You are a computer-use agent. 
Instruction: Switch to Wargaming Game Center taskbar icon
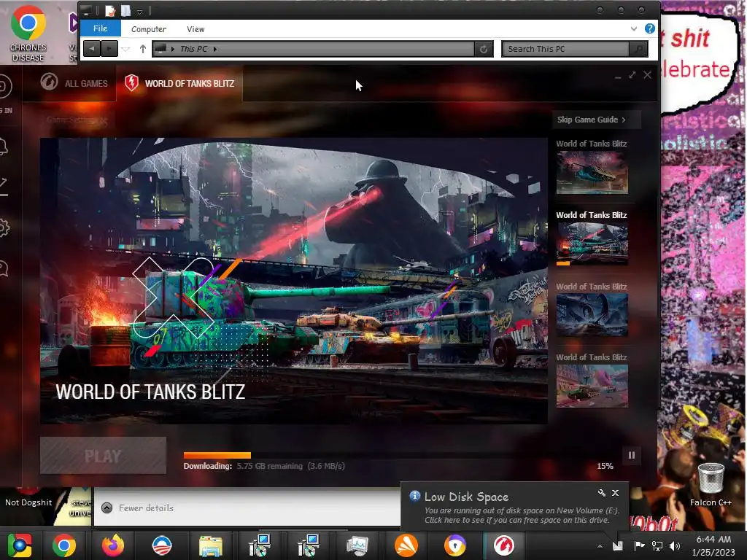tap(504, 545)
